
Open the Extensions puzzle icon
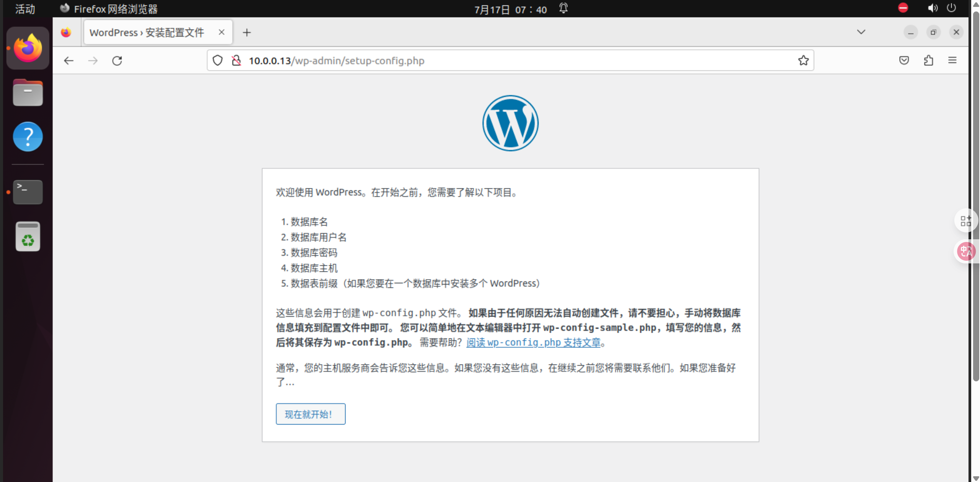pos(929,60)
